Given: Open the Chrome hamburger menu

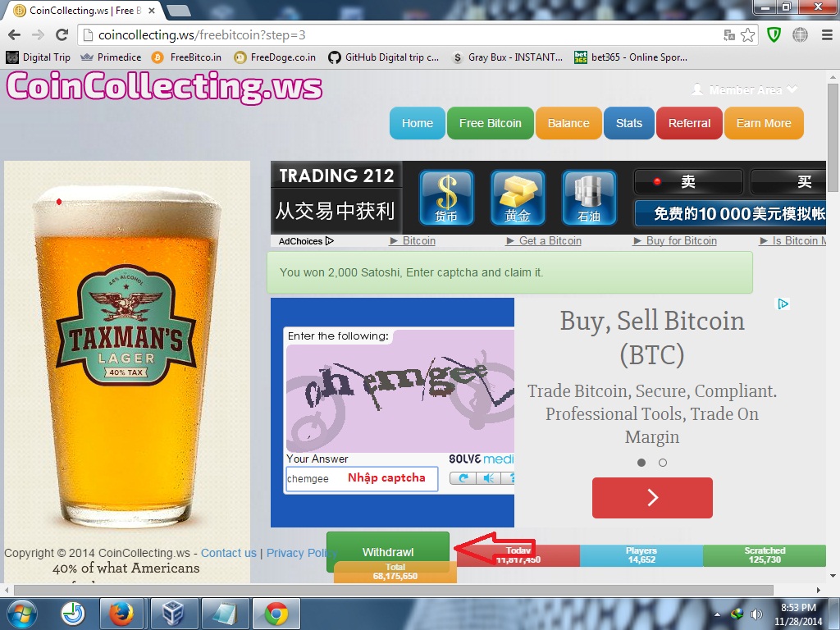Looking at the screenshot, I should click(827, 34).
